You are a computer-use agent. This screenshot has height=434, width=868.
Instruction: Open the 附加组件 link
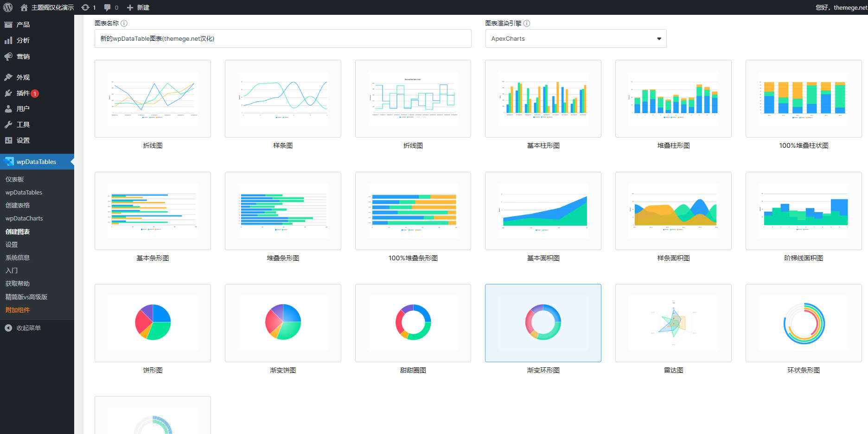18,310
